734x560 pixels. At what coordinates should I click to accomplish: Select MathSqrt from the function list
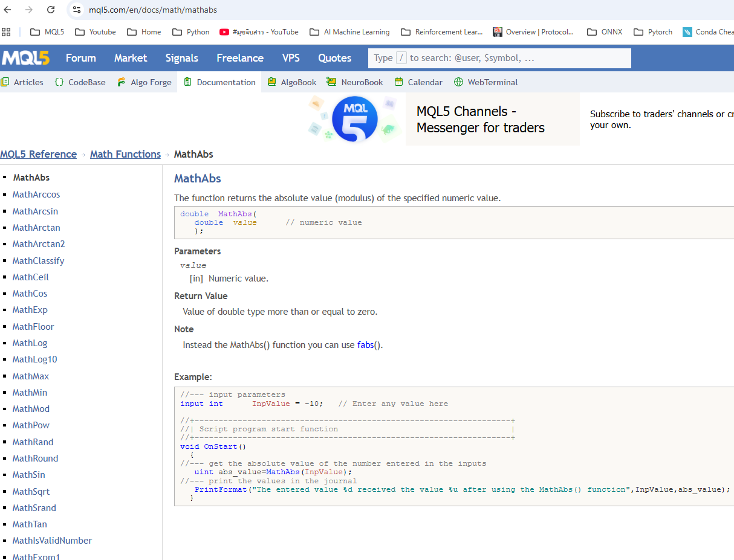(x=31, y=491)
